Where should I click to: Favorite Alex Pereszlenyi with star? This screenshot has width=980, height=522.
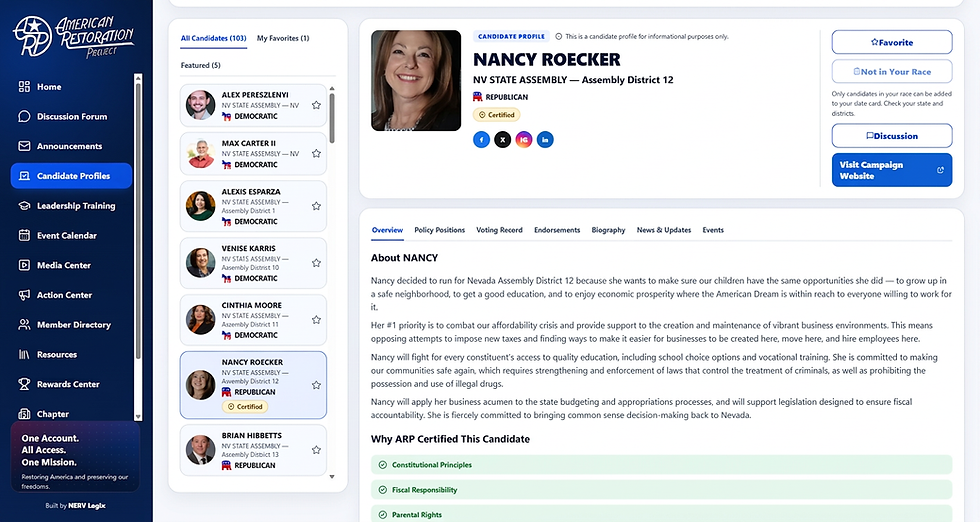pyautogui.click(x=316, y=105)
